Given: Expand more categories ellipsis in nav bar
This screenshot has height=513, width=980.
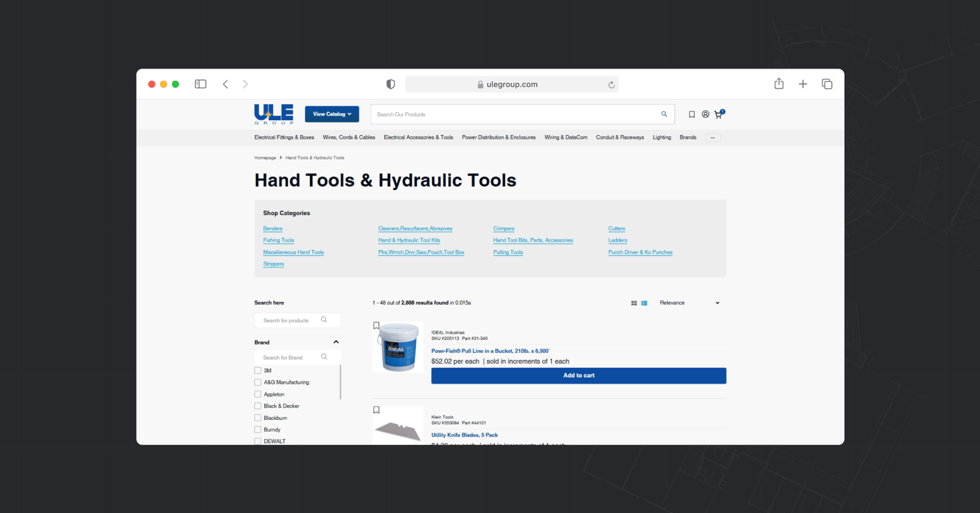Looking at the screenshot, I should pyautogui.click(x=712, y=137).
